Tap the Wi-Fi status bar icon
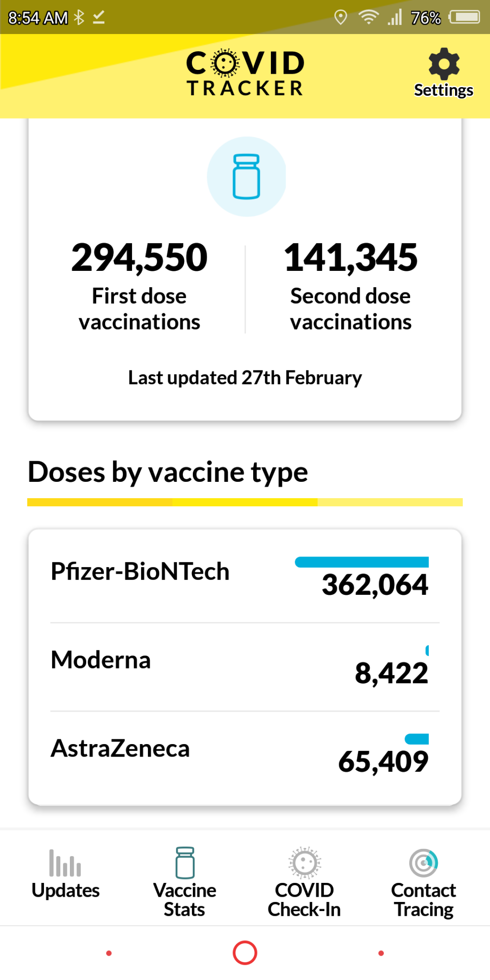 pos(368,18)
